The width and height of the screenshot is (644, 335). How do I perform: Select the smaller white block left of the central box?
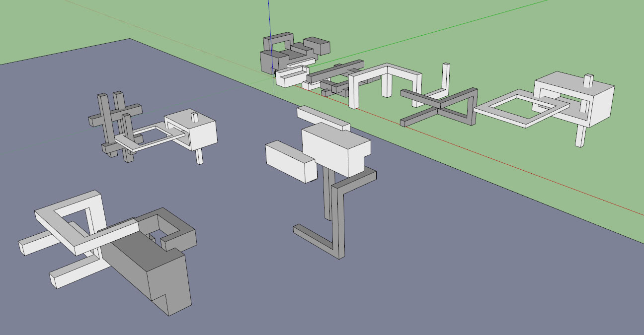click(x=291, y=161)
